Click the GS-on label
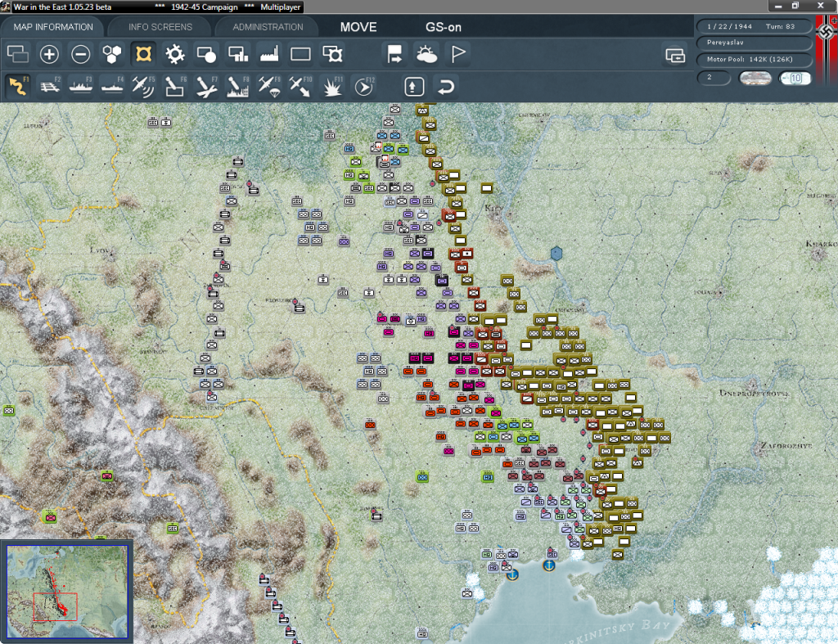838x644 pixels. click(x=443, y=27)
